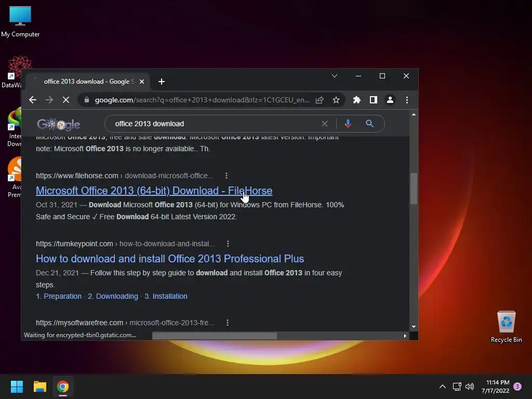Click address bar URL text
532x399 pixels.
click(202, 100)
